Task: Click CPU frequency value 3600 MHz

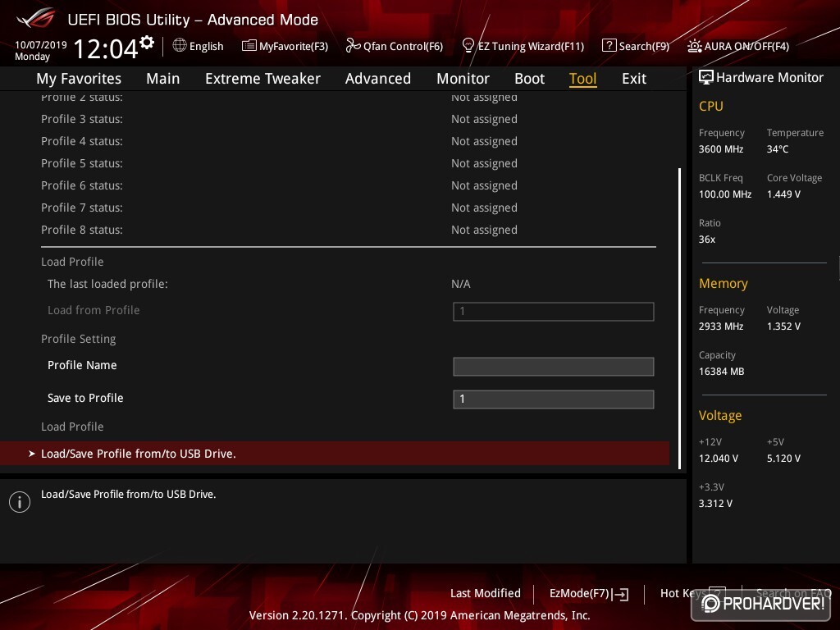Action: tap(720, 149)
